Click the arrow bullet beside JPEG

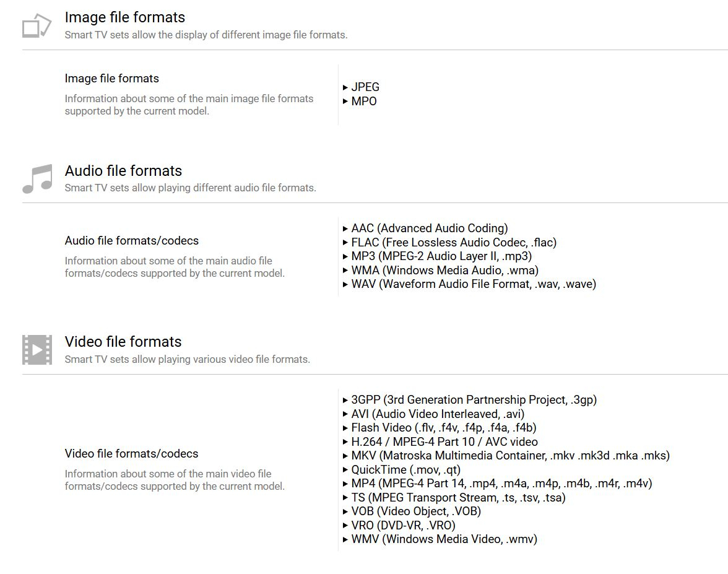pyautogui.click(x=345, y=88)
